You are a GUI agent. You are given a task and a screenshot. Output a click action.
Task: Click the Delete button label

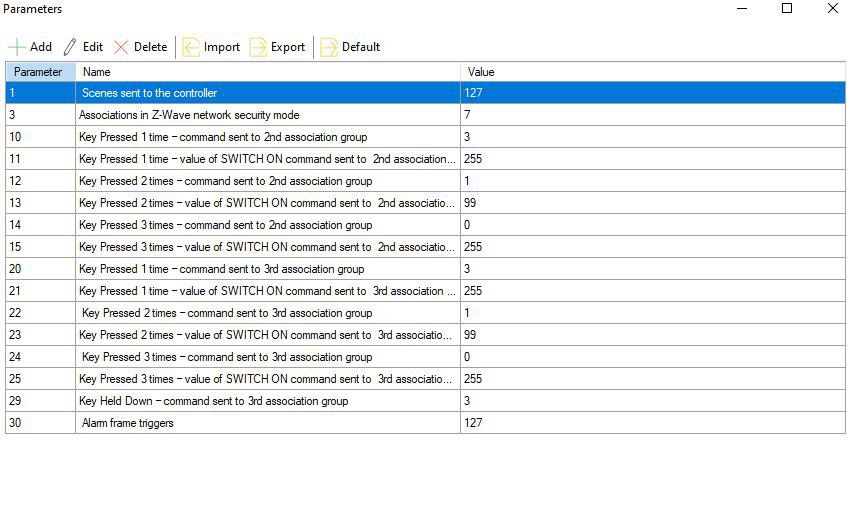[150, 47]
